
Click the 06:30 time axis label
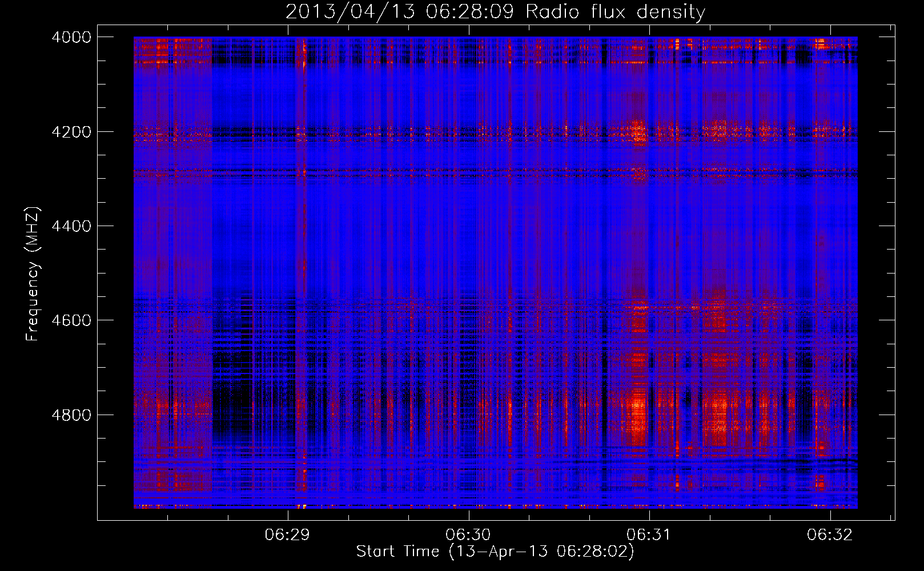[468, 534]
